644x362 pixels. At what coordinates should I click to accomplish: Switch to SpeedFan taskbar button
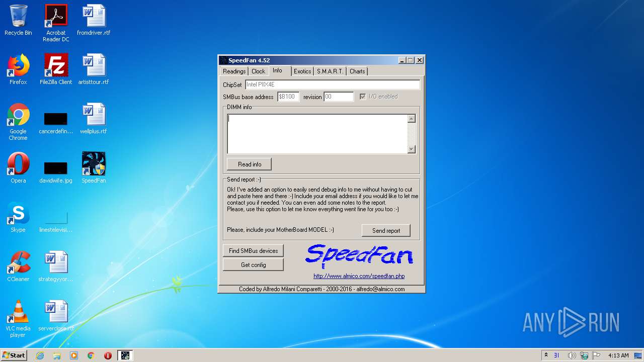click(x=125, y=355)
